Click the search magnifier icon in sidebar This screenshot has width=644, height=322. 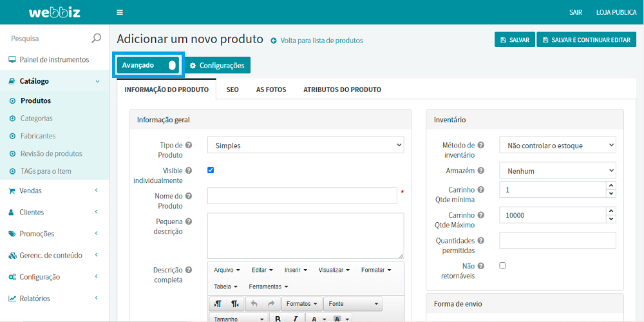point(97,39)
